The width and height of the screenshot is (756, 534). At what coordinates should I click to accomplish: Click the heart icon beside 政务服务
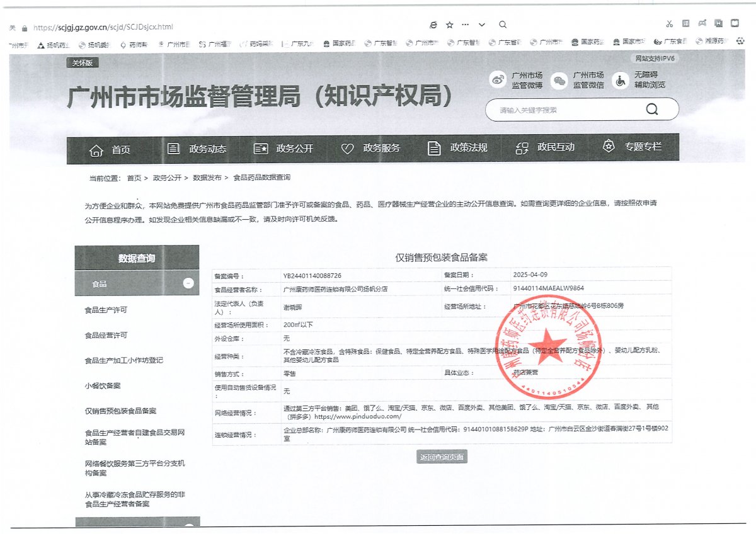(348, 149)
